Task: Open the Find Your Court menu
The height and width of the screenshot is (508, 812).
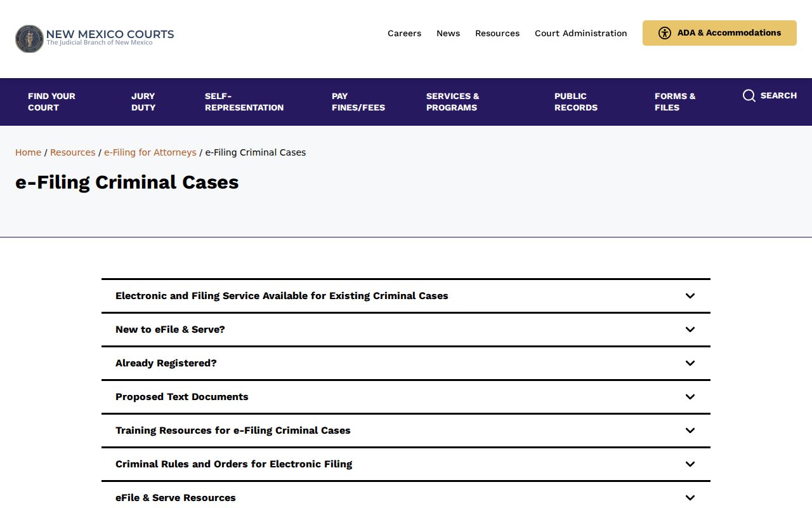Action: pyautogui.click(x=51, y=102)
